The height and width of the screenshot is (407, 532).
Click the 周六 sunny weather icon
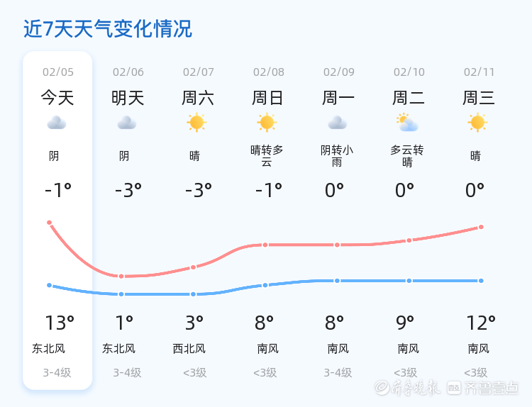(196, 123)
